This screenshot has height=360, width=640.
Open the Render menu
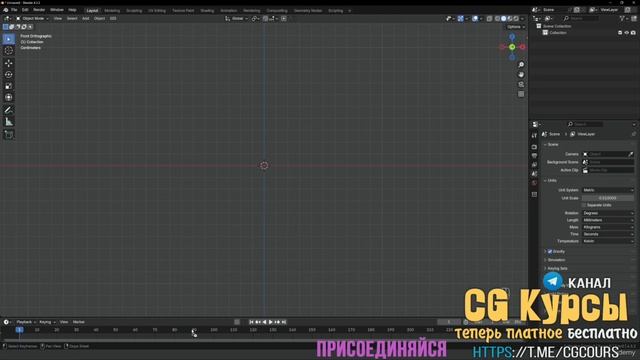(39, 10)
